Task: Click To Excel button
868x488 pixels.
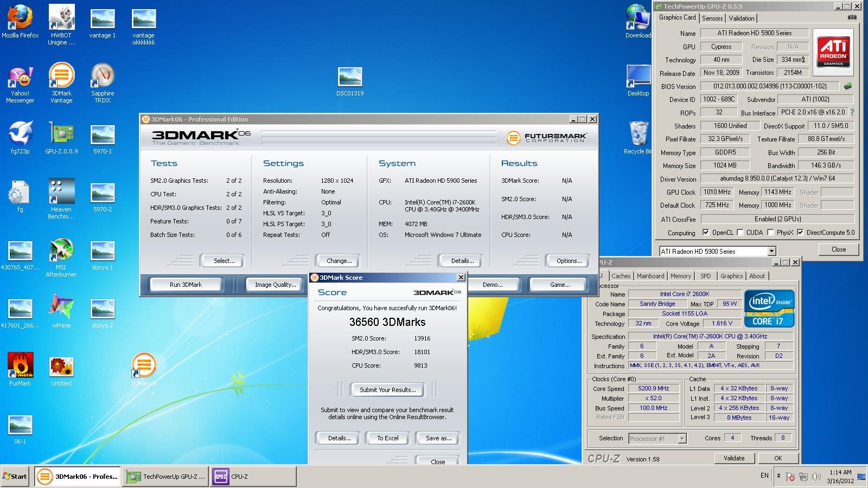Action: pos(388,438)
